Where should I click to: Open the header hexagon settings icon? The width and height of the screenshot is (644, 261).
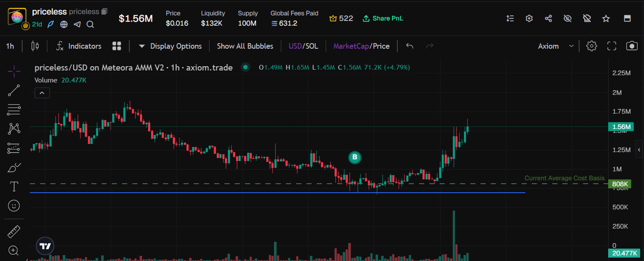tap(529, 18)
